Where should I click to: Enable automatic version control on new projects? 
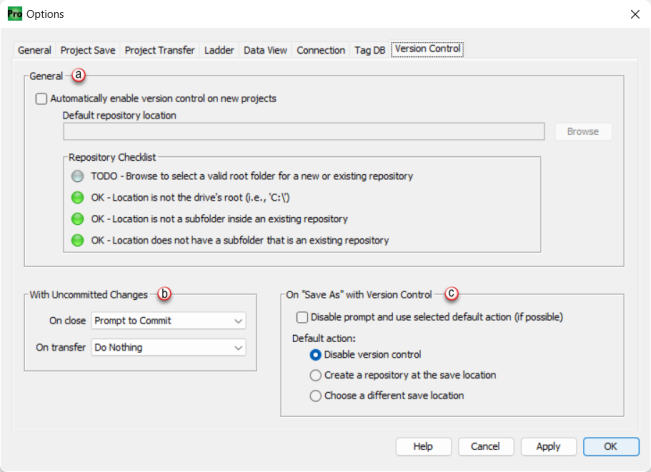coord(41,99)
